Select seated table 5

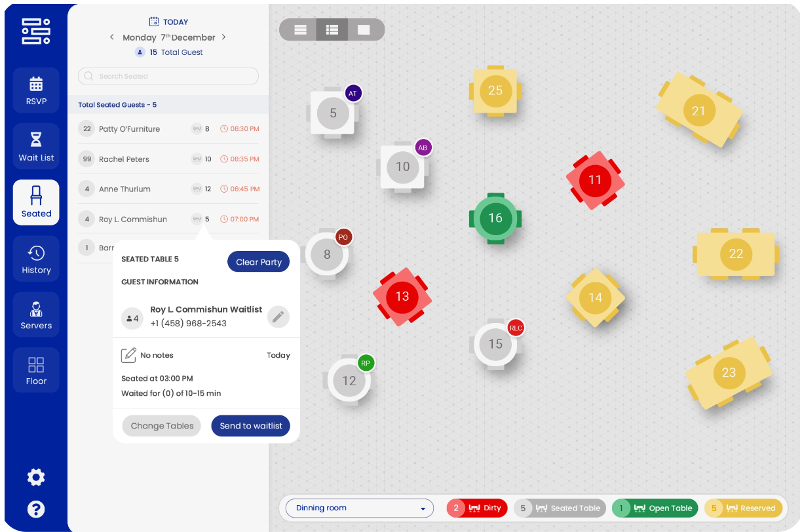(x=333, y=113)
